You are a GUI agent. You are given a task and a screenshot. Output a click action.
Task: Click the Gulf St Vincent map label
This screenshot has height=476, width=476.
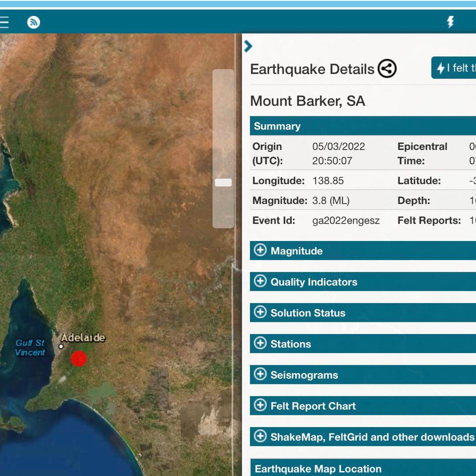pyautogui.click(x=30, y=348)
